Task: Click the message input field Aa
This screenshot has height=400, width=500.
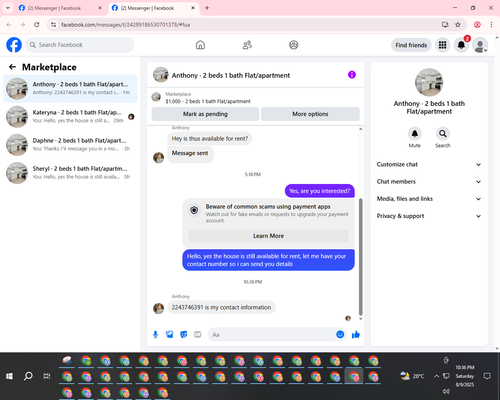Action: click(272, 334)
